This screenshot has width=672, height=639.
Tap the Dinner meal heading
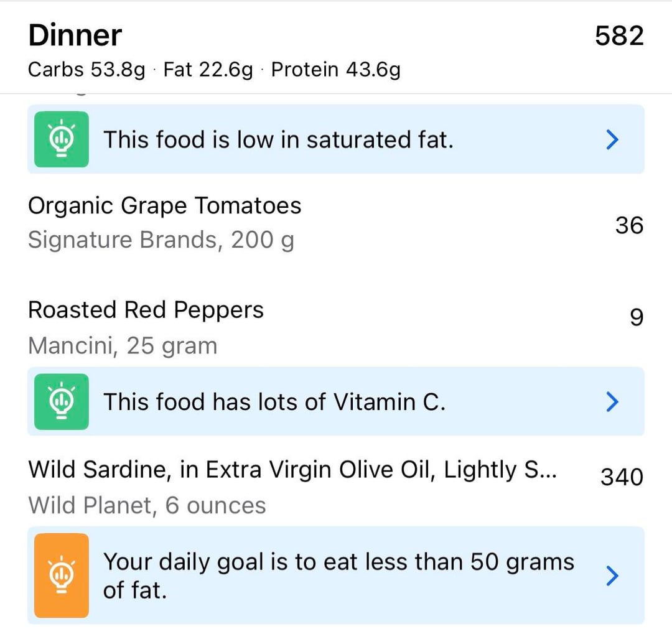tap(75, 36)
